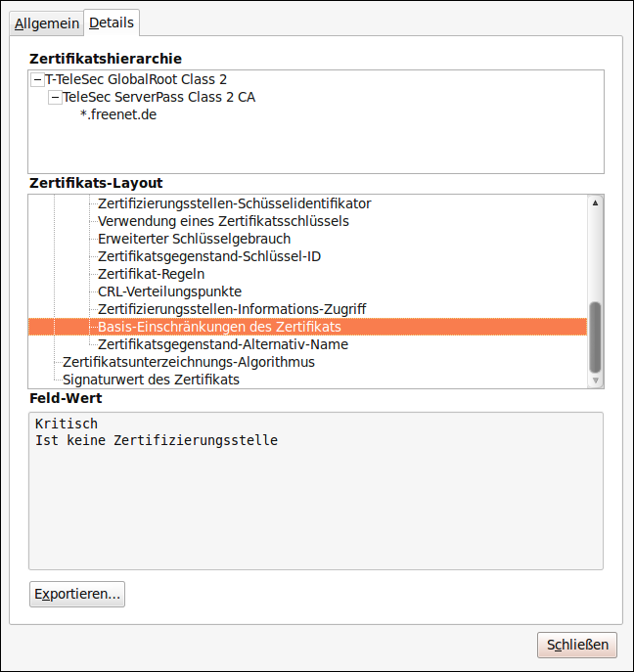Pick Erweiterter Schlüsselgebrauch in the layout
Image resolution: width=634 pixels, height=672 pixels.
coord(194,239)
